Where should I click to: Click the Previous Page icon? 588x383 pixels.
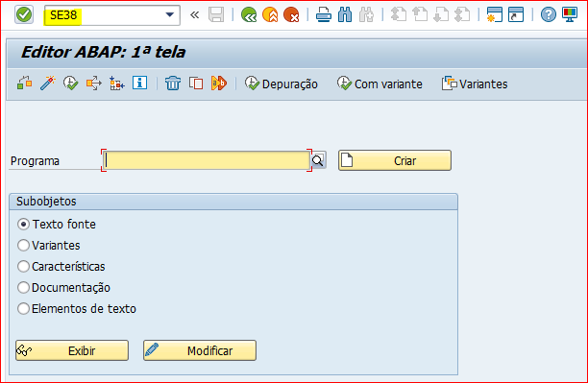click(420, 15)
